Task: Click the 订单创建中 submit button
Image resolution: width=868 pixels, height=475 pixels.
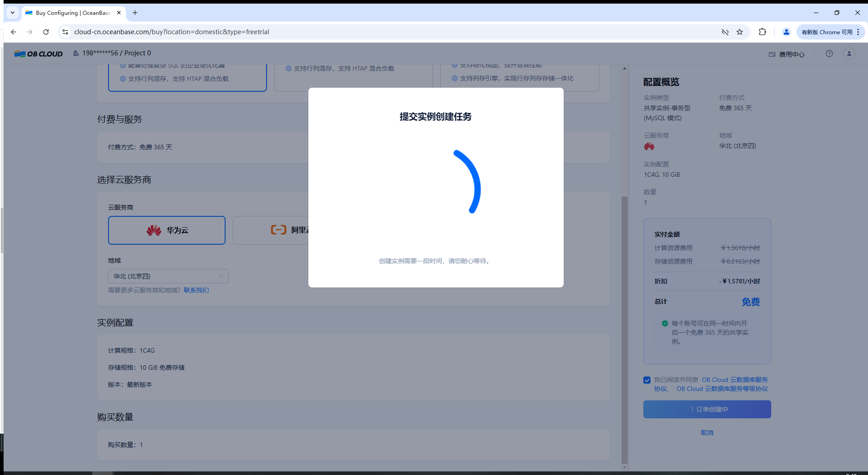Action: tap(707, 409)
